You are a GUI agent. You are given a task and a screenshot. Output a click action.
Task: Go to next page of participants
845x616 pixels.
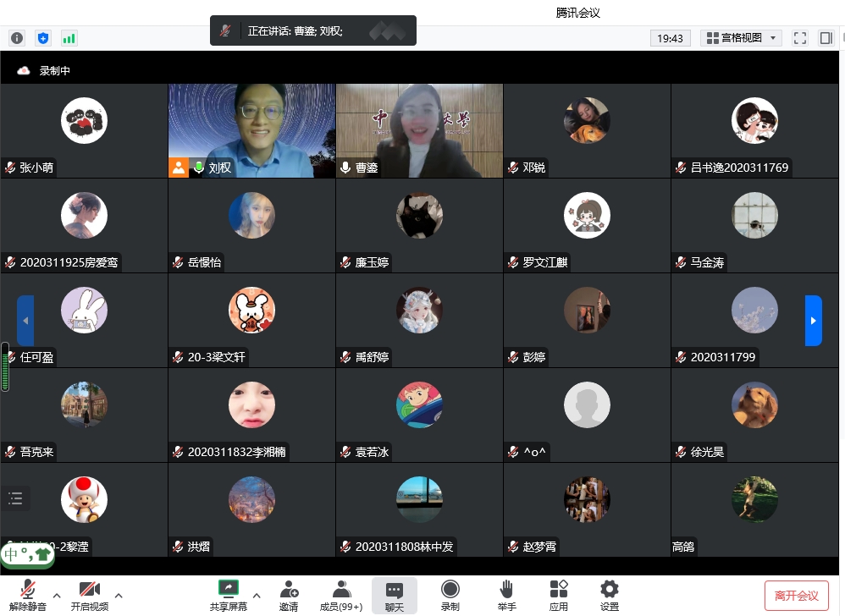[x=813, y=321]
